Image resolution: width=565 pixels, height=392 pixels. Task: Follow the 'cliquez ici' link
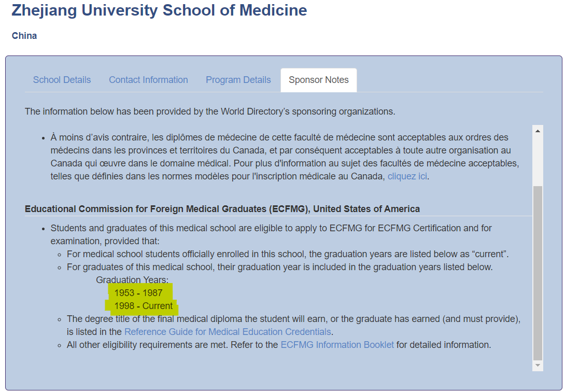click(407, 176)
